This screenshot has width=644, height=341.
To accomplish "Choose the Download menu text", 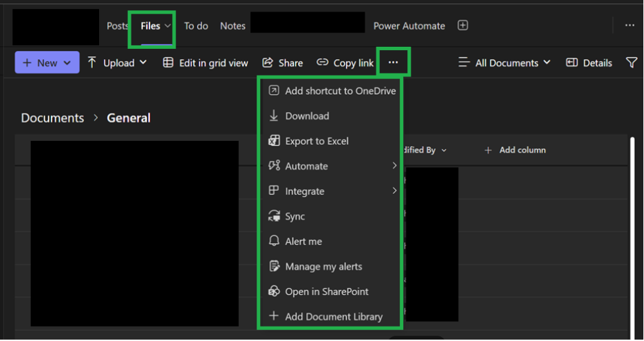I will tap(308, 116).
